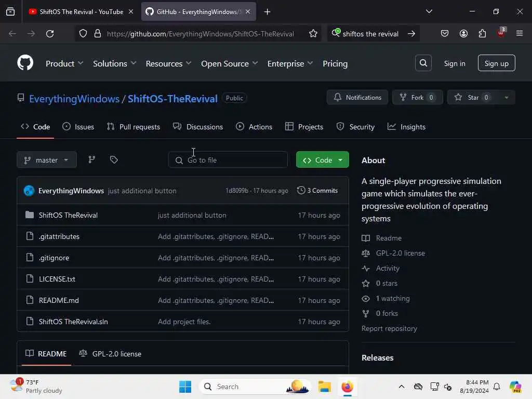Screen dimensions: 532x399
Task: Click Firefox icon in the taskbar
Action: click(347, 387)
